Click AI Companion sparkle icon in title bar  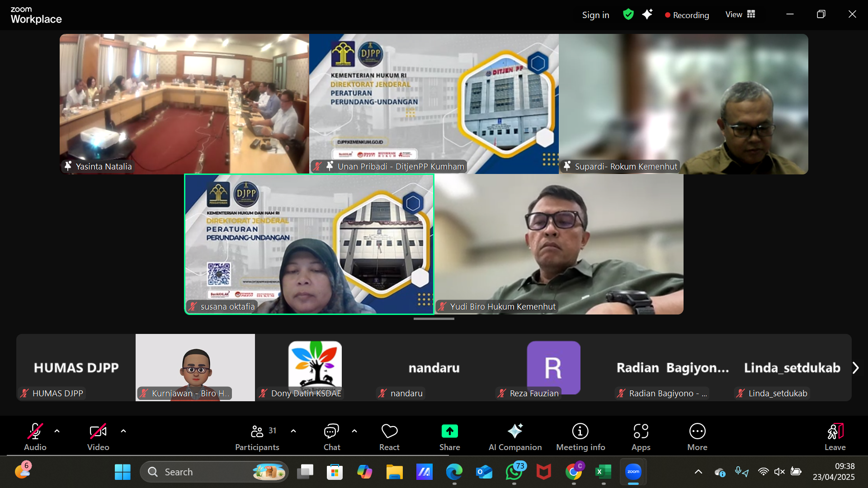[647, 14]
